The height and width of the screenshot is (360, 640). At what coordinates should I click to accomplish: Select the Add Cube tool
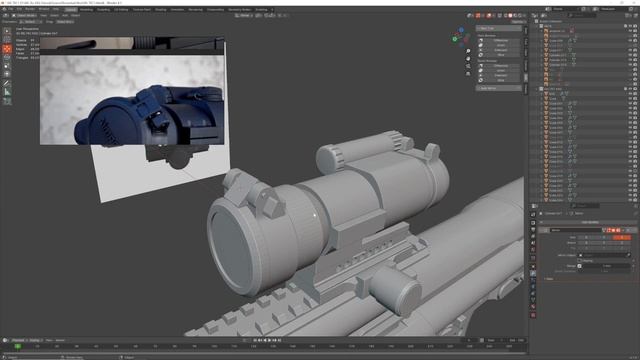pos(7,101)
